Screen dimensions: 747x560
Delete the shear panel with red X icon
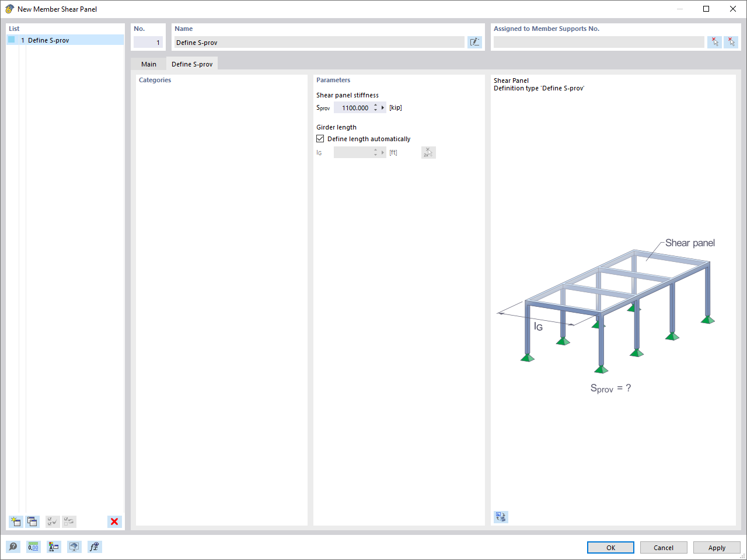click(114, 521)
